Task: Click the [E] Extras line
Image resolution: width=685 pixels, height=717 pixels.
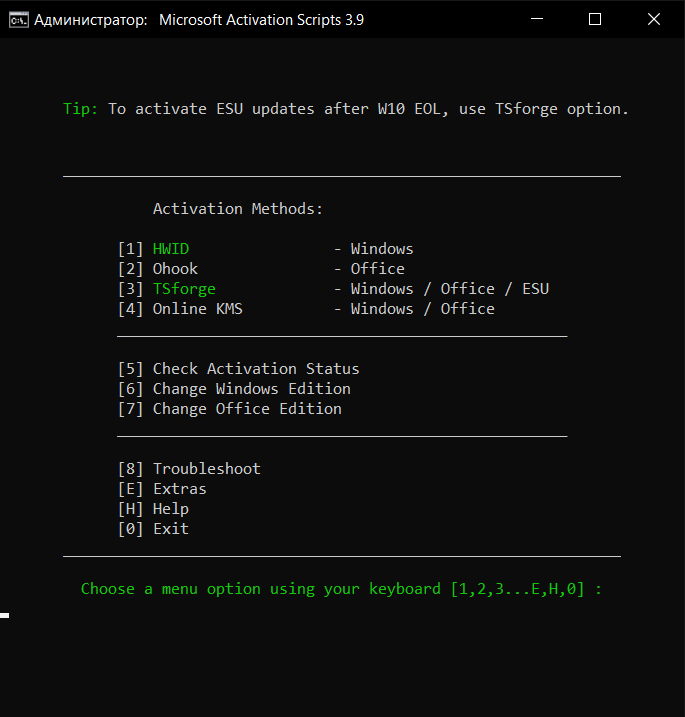Action: pos(162,489)
